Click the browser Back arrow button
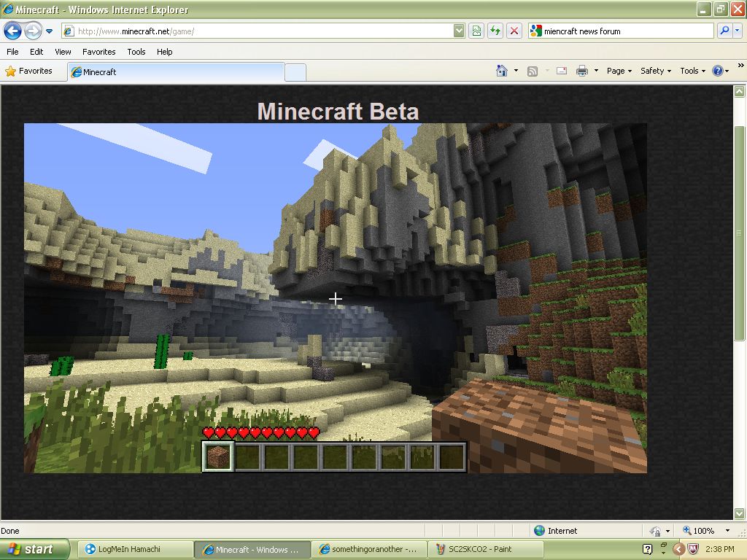The width and height of the screenshot is (747, 560). (x=13, y=31)
